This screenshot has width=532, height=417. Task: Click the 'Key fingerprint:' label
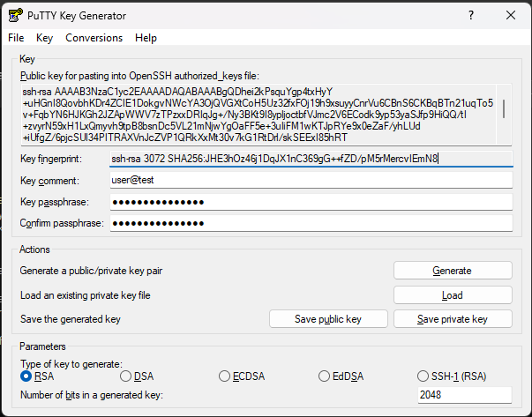point(51,159)
